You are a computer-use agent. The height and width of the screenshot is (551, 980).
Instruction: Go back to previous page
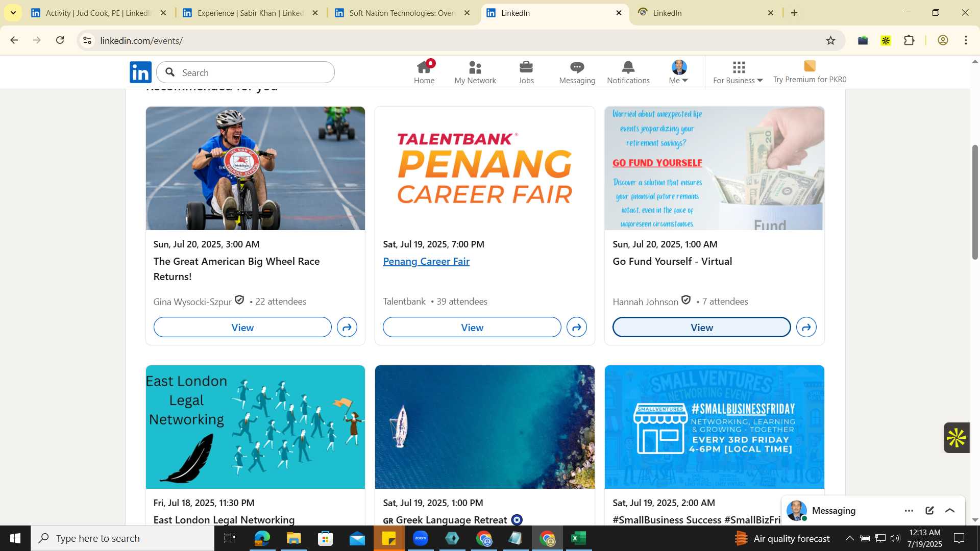point(14,40)
